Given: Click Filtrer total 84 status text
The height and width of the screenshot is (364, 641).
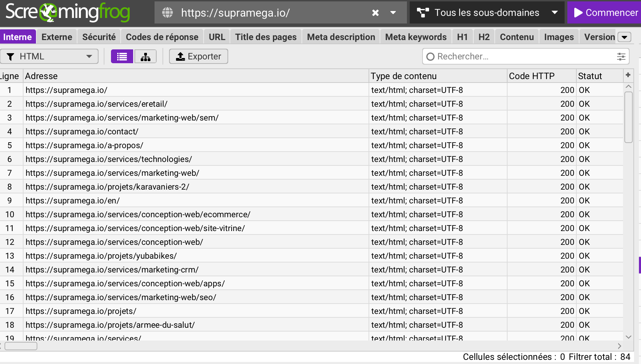Looking at the screenshot, I should pyautogui.click(x=600, y=357).
